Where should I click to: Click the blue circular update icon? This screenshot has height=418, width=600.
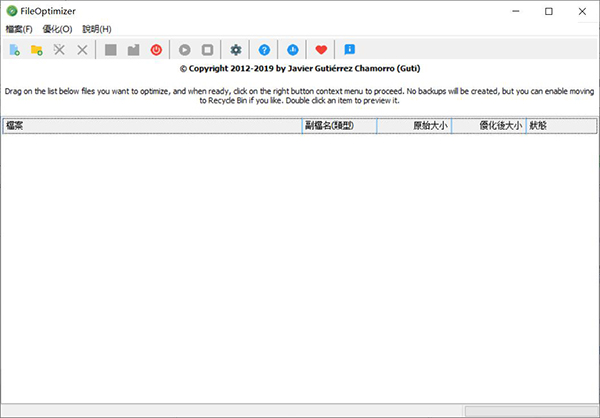293,50
